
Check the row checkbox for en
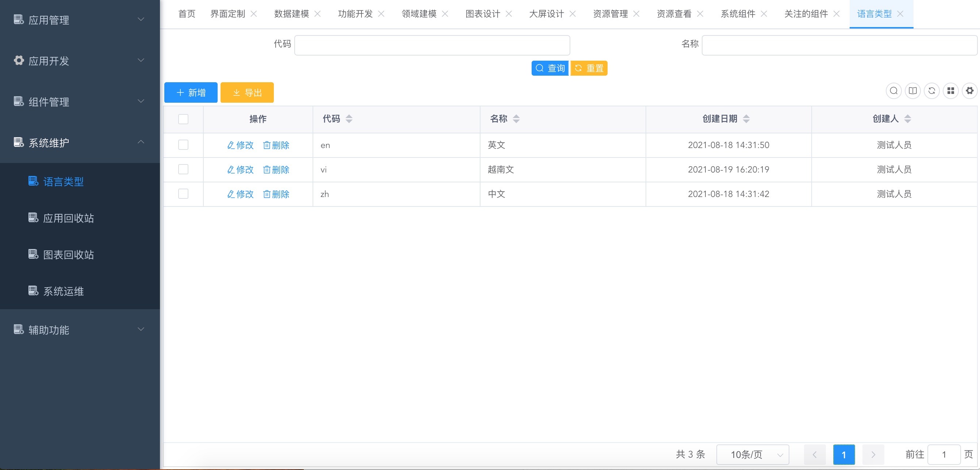tap(183, 145)
